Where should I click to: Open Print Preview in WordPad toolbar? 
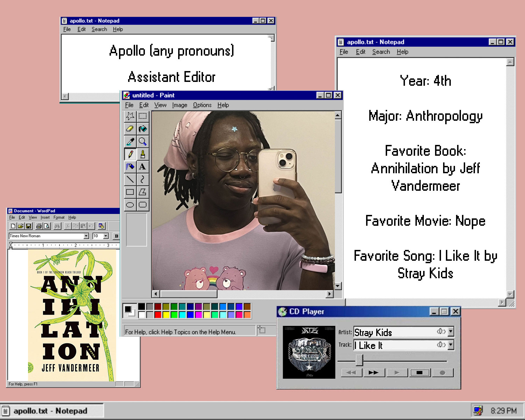tap(47, 226)
